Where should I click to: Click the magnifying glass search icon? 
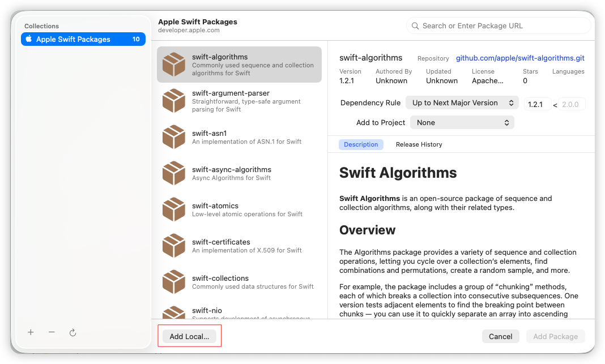coord(415,26)
